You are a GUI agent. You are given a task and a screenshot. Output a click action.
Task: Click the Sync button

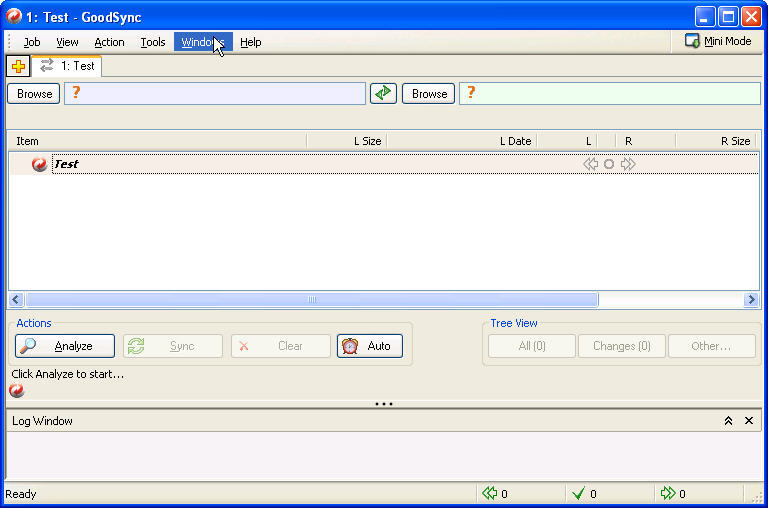click(173, 346)
